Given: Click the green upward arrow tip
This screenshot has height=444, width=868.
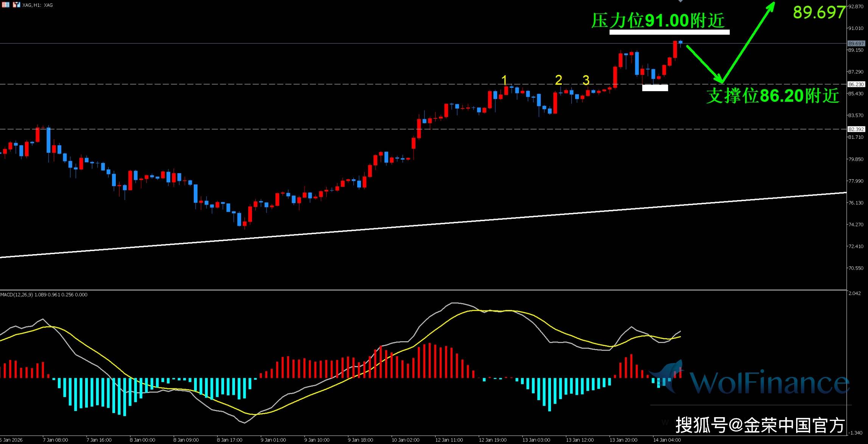Looking at the screenshot, I should point(772,5).
